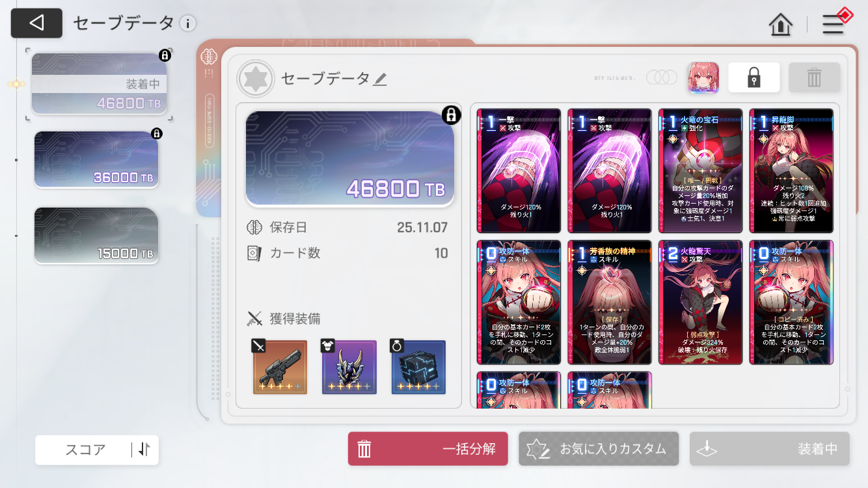Toggle lock on large 46800 TB banner
The image size is (868, 488).
pos(450,115)
